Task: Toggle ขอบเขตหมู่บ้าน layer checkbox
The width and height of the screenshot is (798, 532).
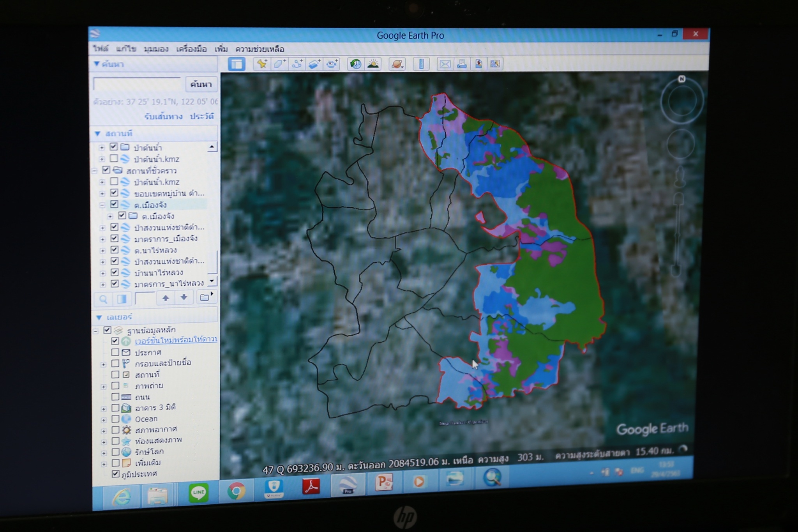Action: pos(114,193)
